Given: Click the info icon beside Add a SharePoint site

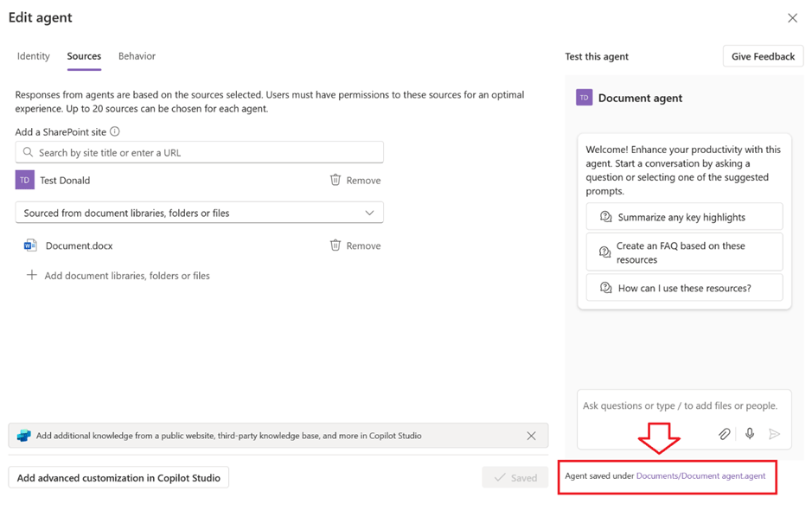Looking at the screenshot, I should pos(115,131).
